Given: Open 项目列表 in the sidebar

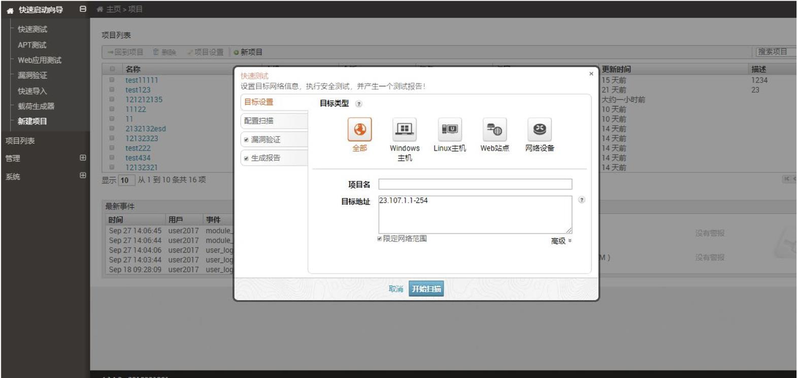Looking at the screenshot, I should coord(20,141).
